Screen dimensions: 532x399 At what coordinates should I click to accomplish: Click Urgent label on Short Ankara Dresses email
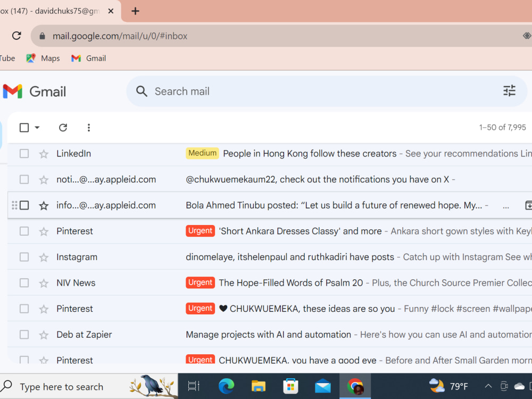pyautogui.click(x=200, y=231)
